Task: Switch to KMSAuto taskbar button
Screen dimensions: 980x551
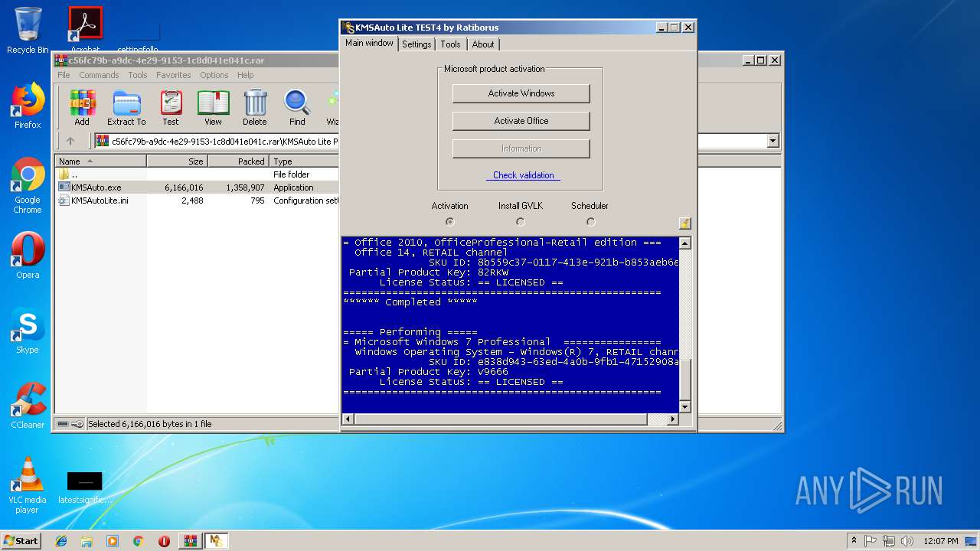Action: click(x=216, y=541)
